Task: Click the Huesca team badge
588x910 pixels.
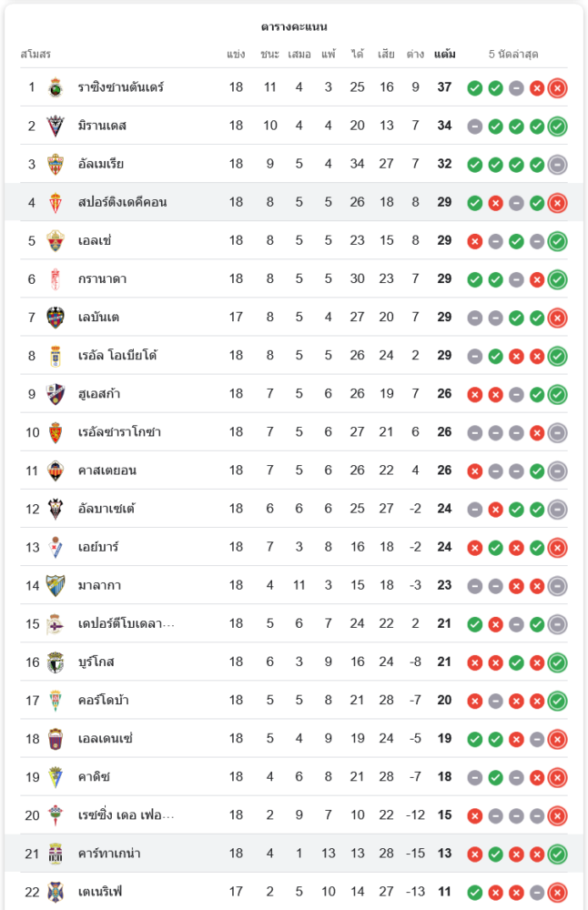Action: [56, 394]
